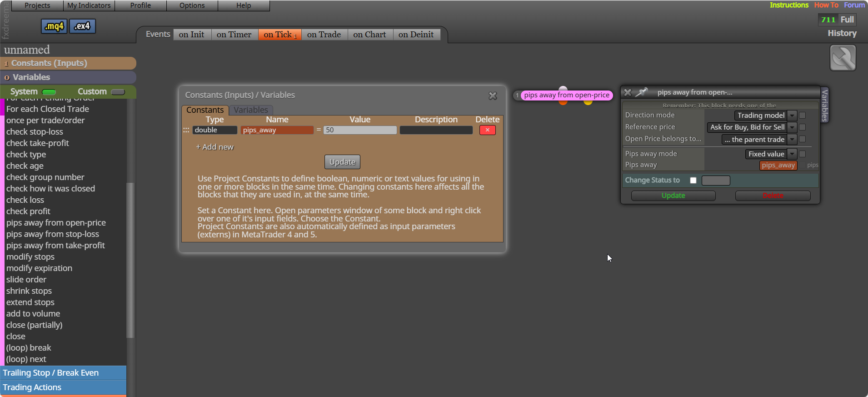Viewport: 868px width, 397px height.
Task: Select the close (partially) block
Action: click(x=35, y=325)
